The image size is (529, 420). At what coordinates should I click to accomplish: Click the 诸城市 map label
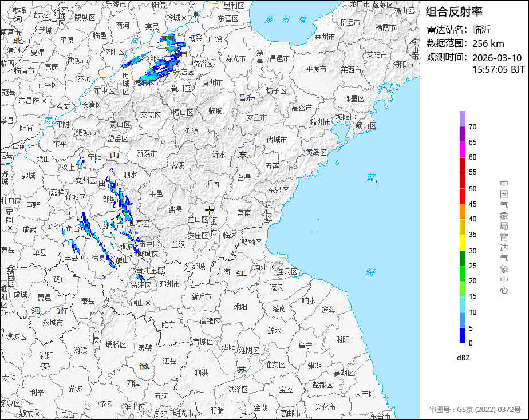[277, 140]
